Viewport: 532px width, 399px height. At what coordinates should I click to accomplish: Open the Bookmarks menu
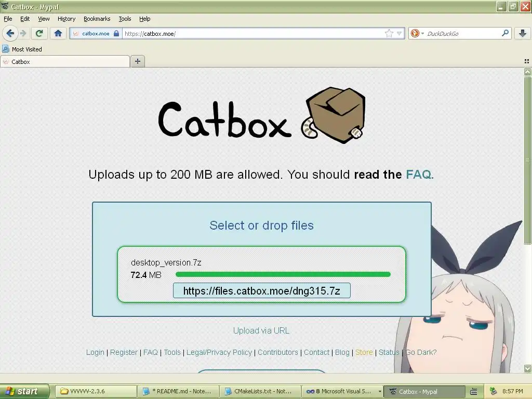pos(97,19)
